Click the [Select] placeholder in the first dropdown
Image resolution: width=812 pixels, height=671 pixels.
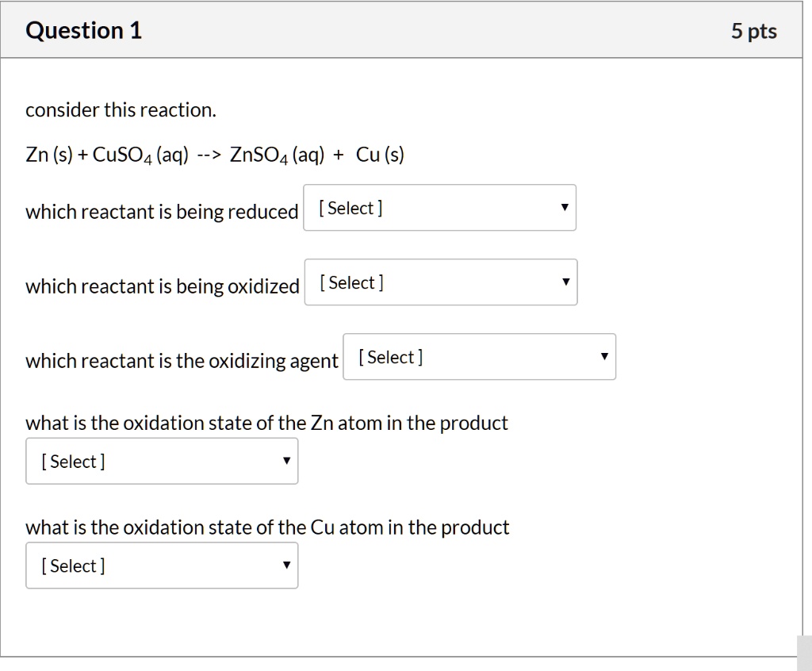[x=349, y=207]
